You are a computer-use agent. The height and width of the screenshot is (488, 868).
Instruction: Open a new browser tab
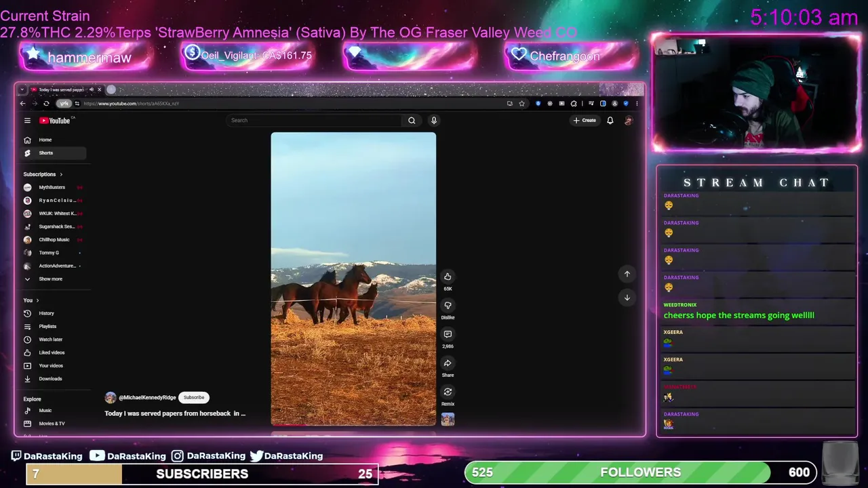111,89
